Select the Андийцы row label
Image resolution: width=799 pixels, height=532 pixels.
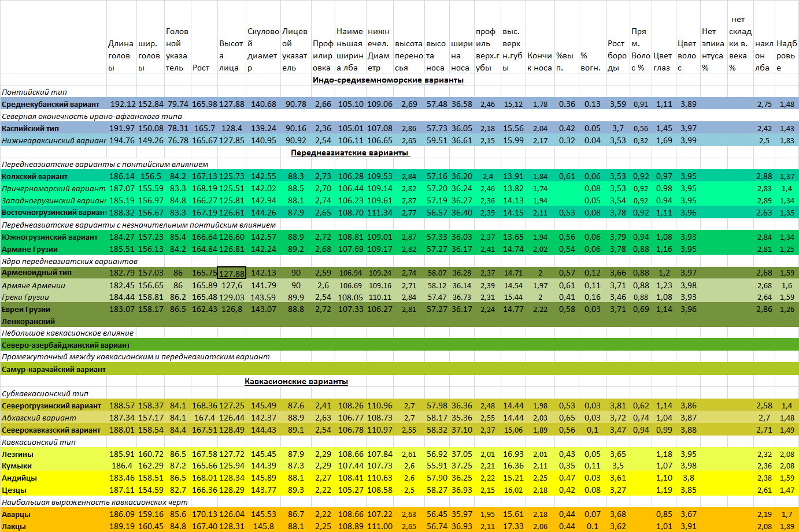point(20,478)
